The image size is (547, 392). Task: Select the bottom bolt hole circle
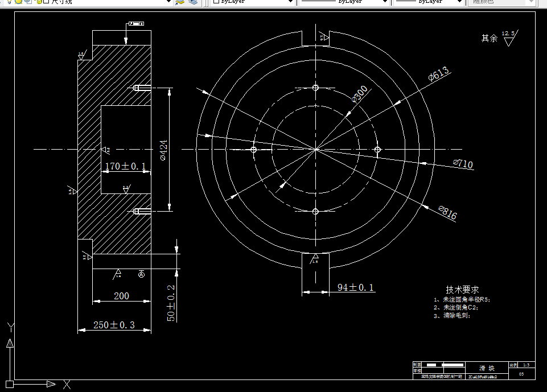(315, 211)
